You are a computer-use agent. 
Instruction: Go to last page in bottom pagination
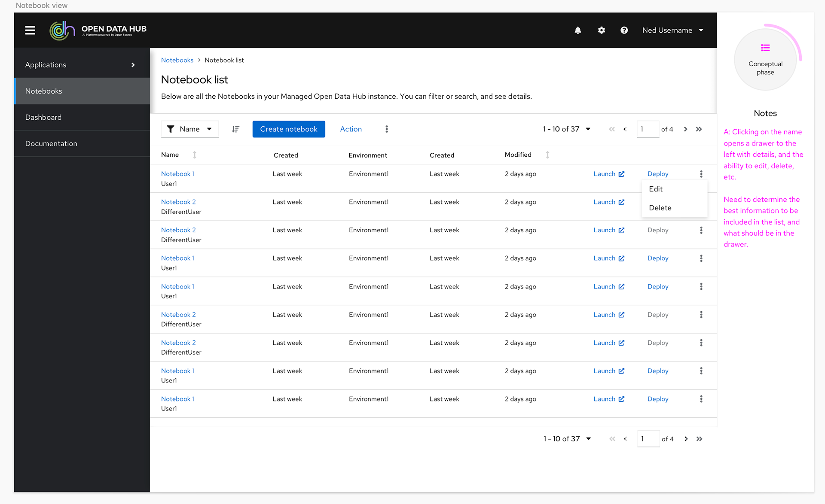[700, 439]
